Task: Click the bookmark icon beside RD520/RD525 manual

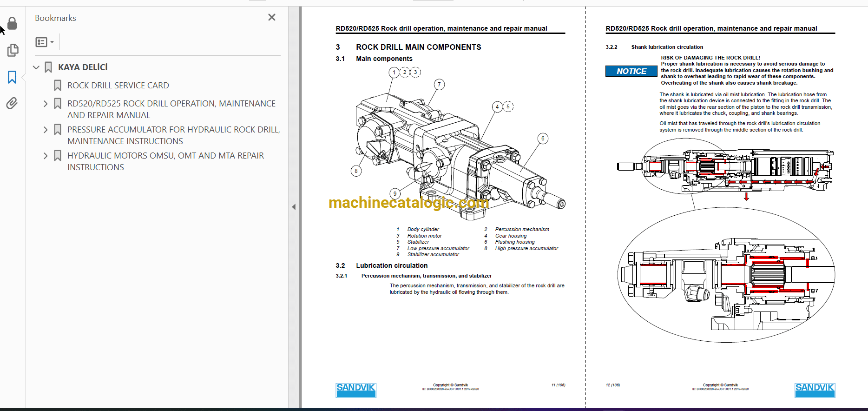Action: pos(58,104)
